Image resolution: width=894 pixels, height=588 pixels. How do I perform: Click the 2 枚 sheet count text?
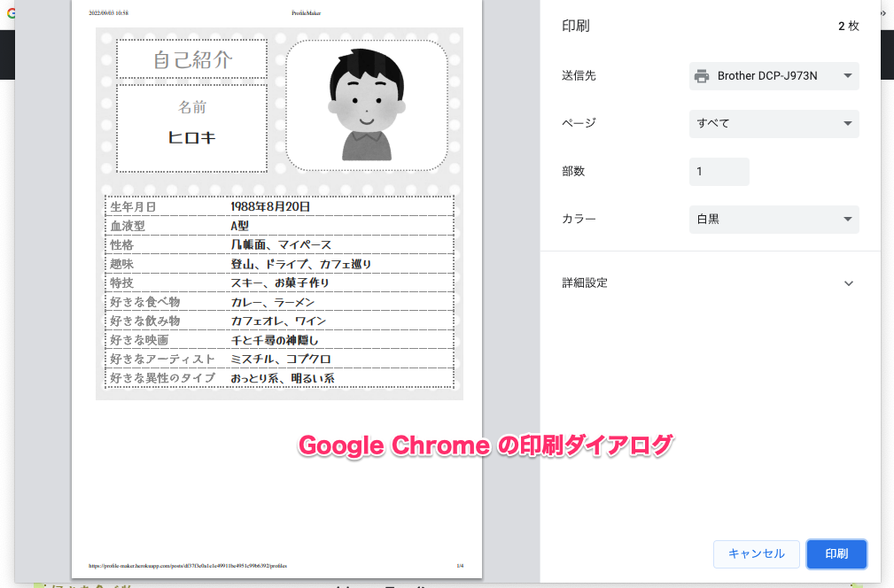(x=849, y=26)
